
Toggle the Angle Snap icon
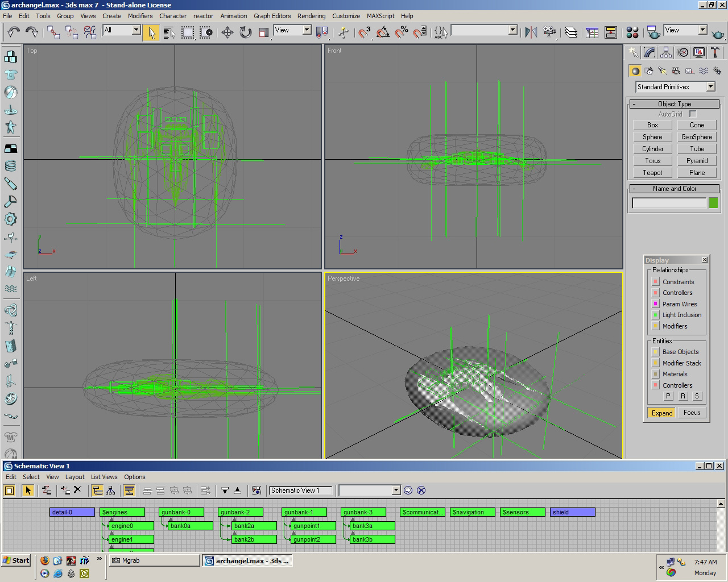pyautogui.click(x=383, y=32)
